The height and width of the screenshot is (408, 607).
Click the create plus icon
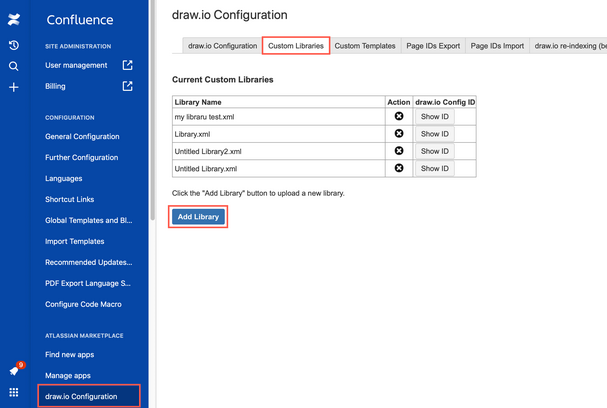coord(14,87)
